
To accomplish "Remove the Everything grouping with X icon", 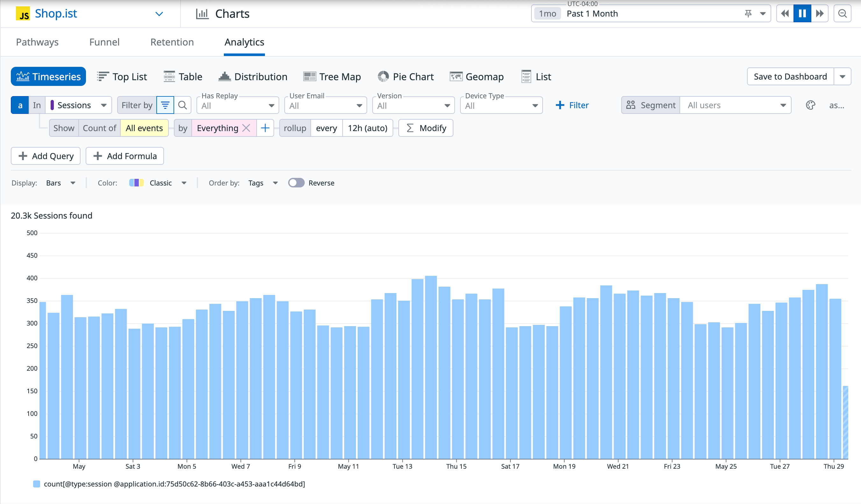I will click(246, 128).
